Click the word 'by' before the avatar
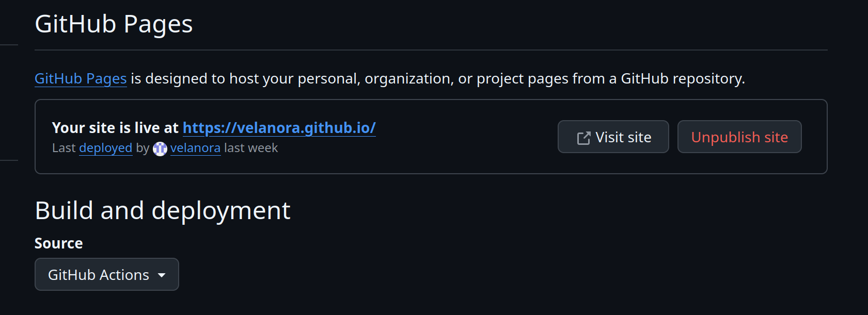This screenshot has height=315, width=868. click(x=143, y=148)
